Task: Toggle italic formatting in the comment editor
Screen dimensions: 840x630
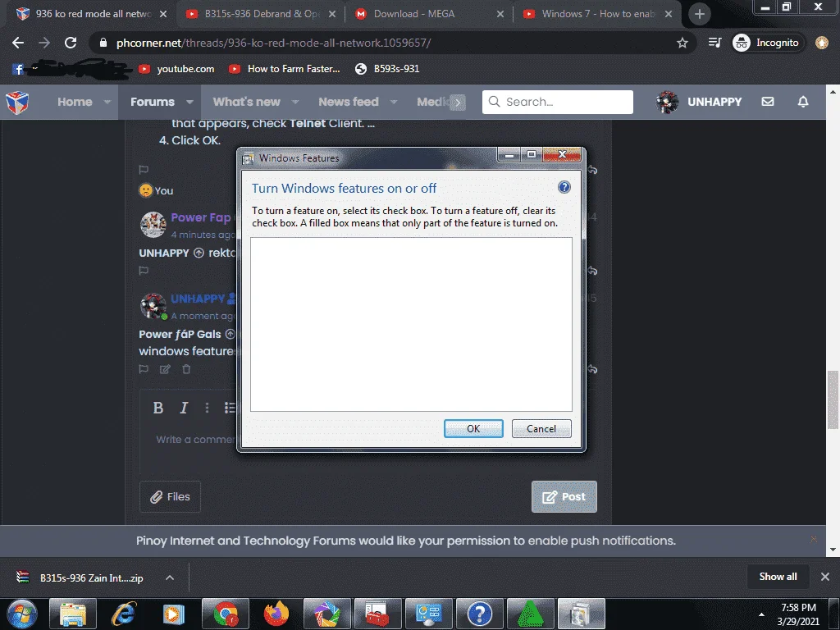Action: click(184, 408)
